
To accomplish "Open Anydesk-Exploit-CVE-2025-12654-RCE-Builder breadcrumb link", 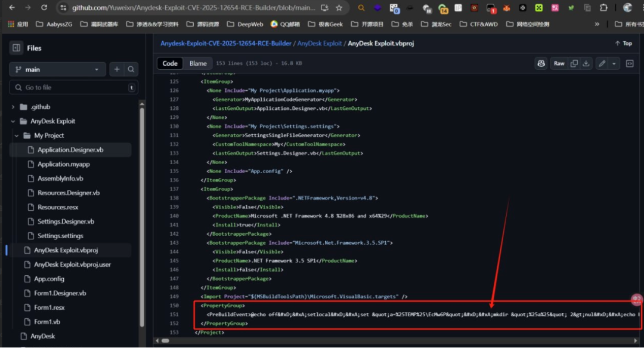I will [x=226, y=43].
